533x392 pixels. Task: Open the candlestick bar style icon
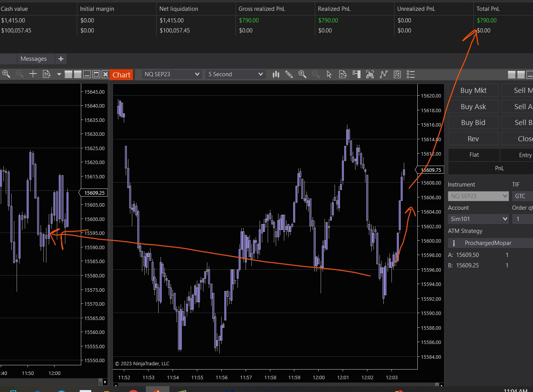[x=276, y=74]
